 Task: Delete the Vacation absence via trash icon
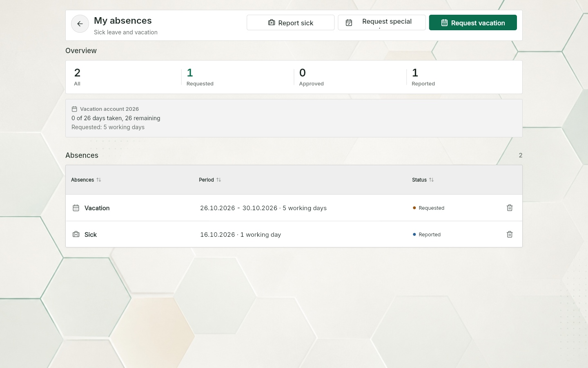click(x=510, y=208)
